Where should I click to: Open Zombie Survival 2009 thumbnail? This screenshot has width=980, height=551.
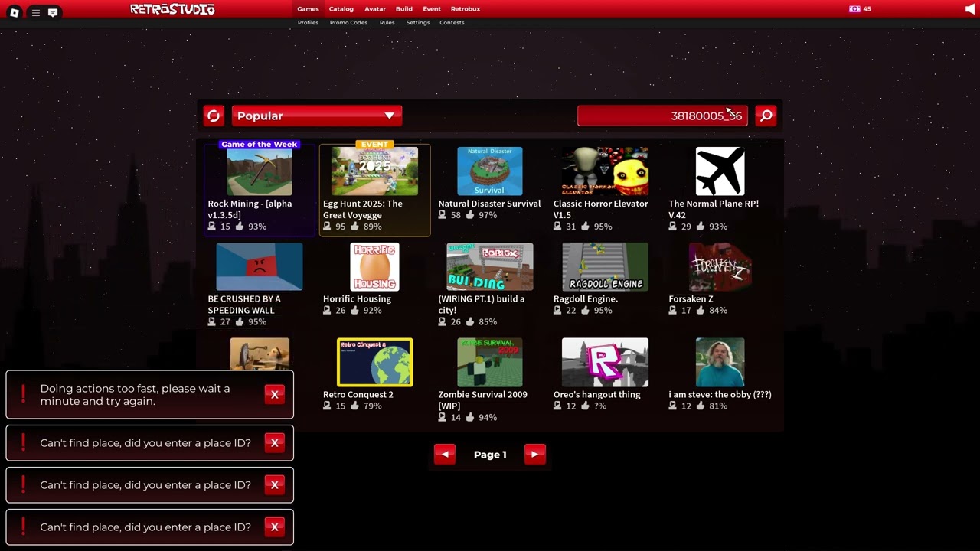(x=490, y=363)
